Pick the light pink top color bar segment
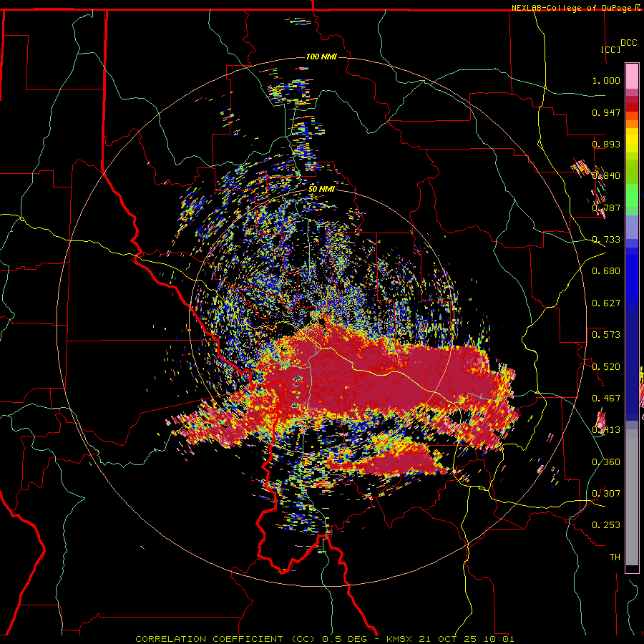 pyautogui.click(x=632, y=77)
